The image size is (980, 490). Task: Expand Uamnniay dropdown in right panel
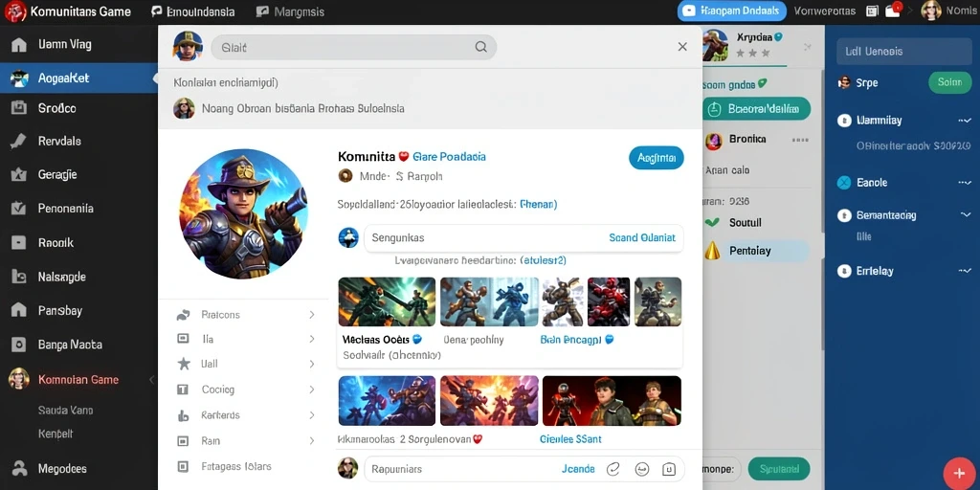coord(965,121)
